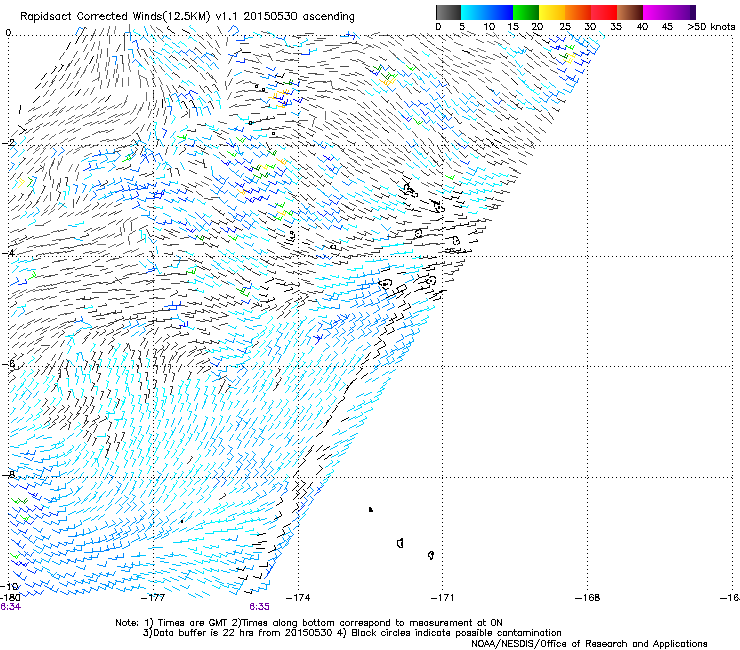Click the '-168' longitude axis label
This screenshot has width=740, height=650.
pos(588,598)
